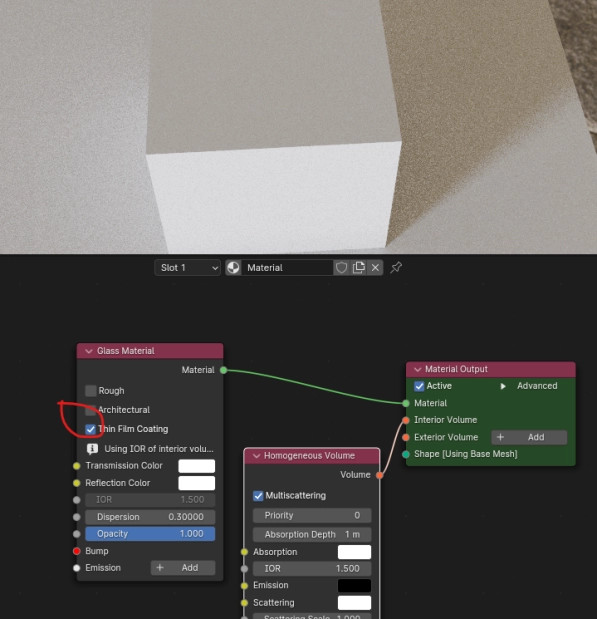The width and height of the screenshot is (597, 619).
Task: Click the green Material input socket on Material Output
Action: pos(406,403)
